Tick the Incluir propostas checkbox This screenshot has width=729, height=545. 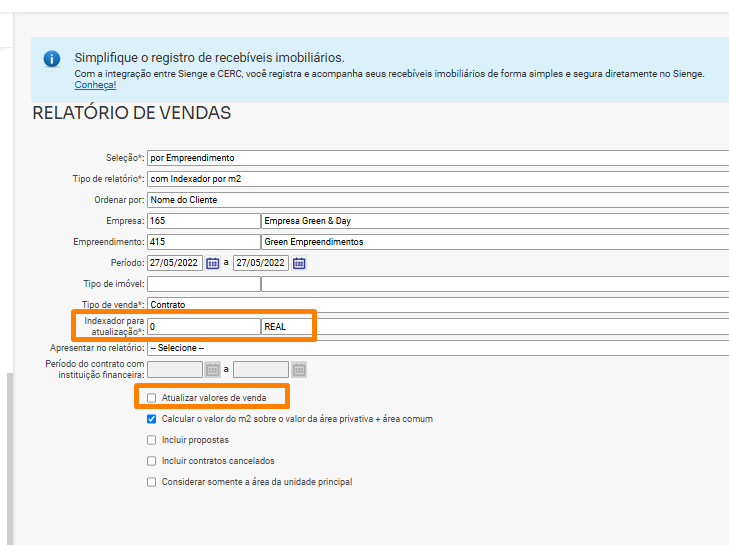pos(152,440)
